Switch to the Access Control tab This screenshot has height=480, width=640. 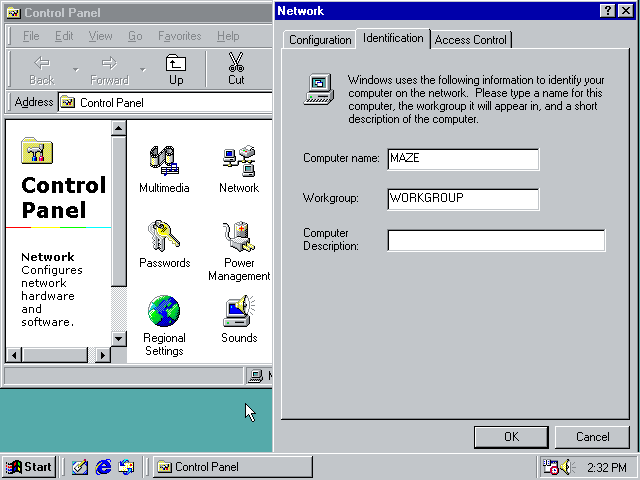pos(471,40)
